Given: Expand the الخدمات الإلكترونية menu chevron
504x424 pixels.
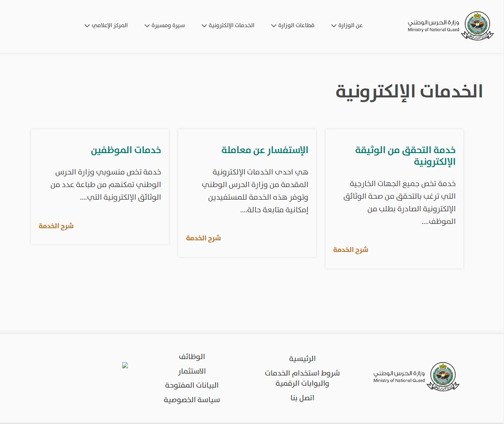Looking at the screenshot, I should coord(204,26).
